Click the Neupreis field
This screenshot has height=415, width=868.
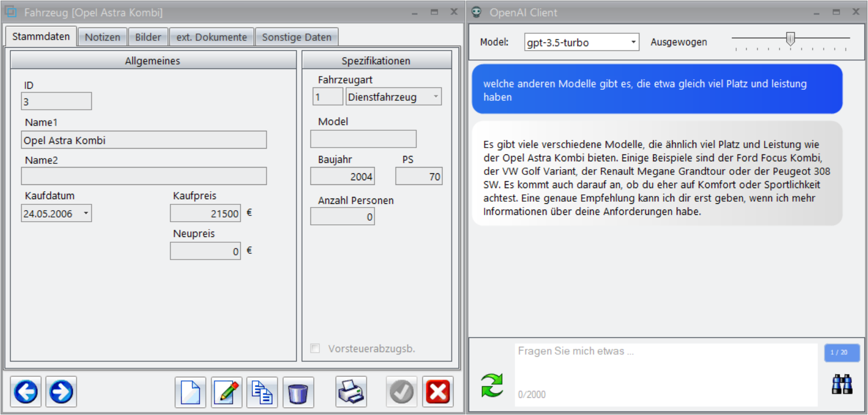pyautogui.click(x=205, y=251)
